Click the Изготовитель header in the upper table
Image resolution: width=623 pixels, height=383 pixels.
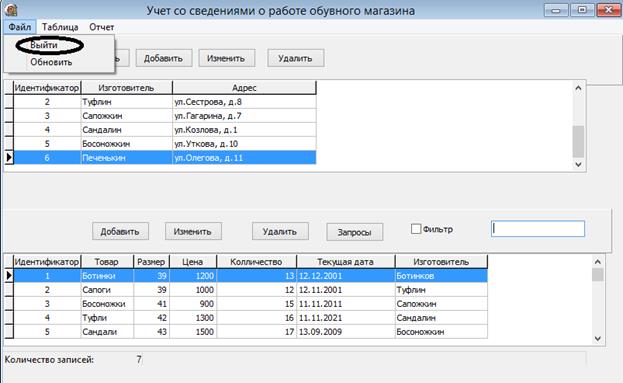click(126, 88)
